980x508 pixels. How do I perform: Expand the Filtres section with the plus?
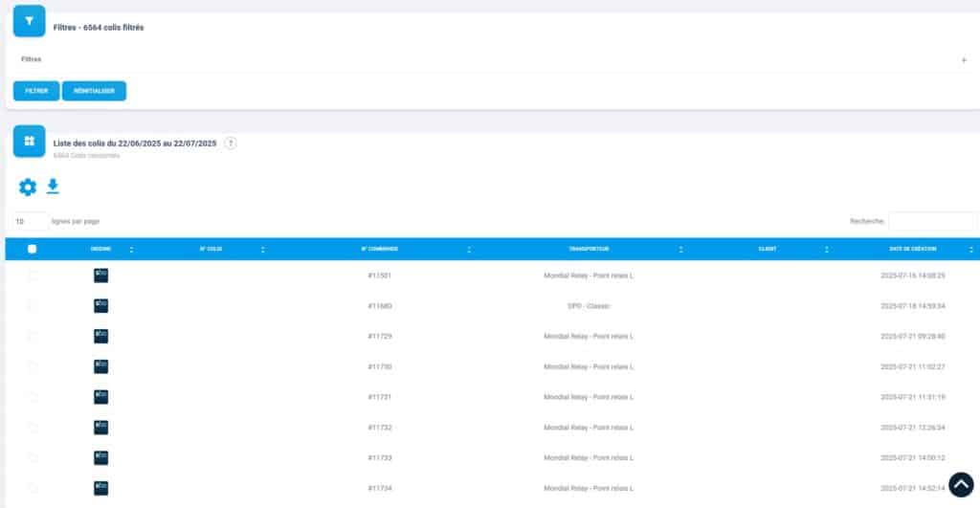click(964, 60)
